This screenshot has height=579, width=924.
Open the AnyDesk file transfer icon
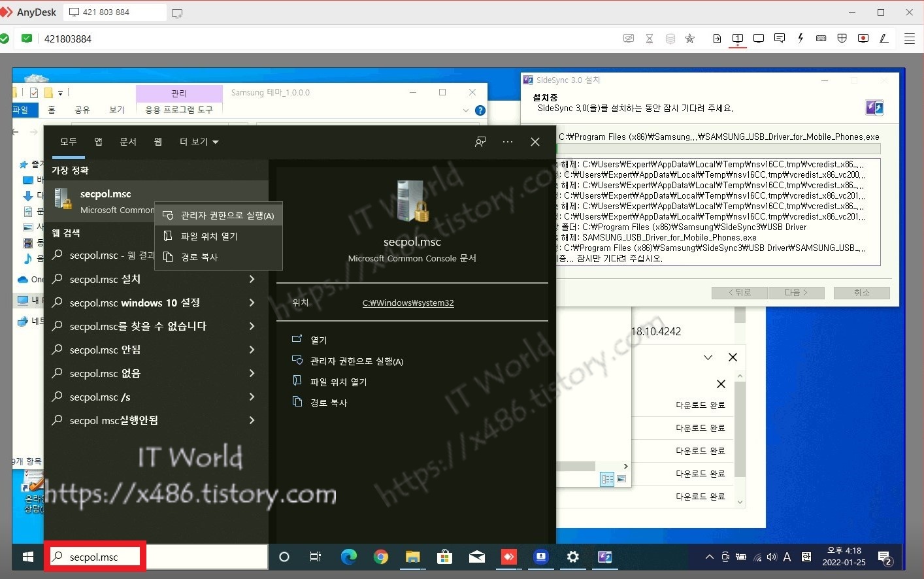pyautogui.click(x=717, y=39)
